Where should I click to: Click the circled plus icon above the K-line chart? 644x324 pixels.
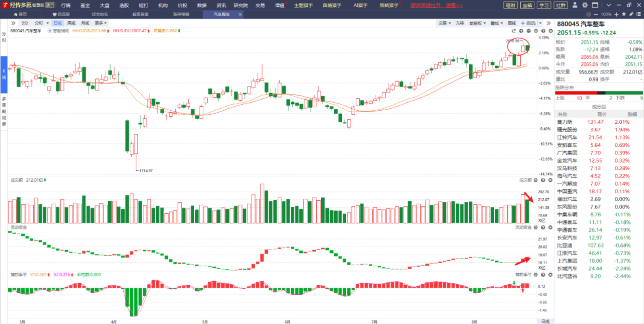[x=521, y=31]
